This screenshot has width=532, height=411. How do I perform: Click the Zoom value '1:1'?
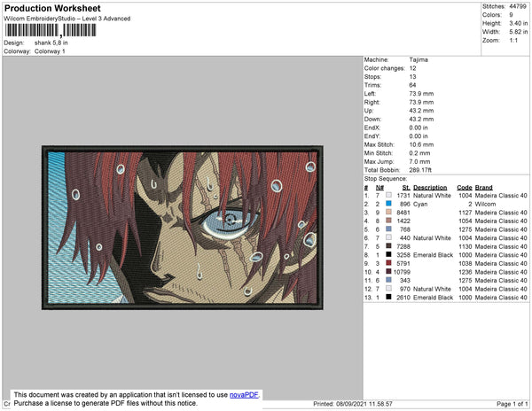point(513,41)
